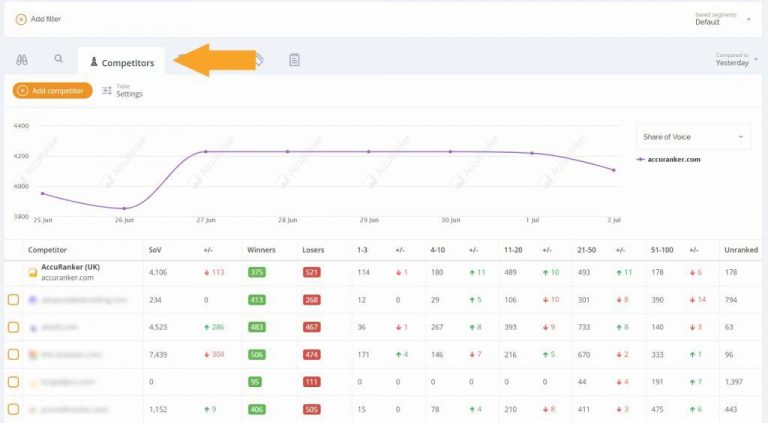The width and height of the screenshot is (768, 423).
Task: Click the AccuRanker (UK) competitor name
Action: coord(71,267)
